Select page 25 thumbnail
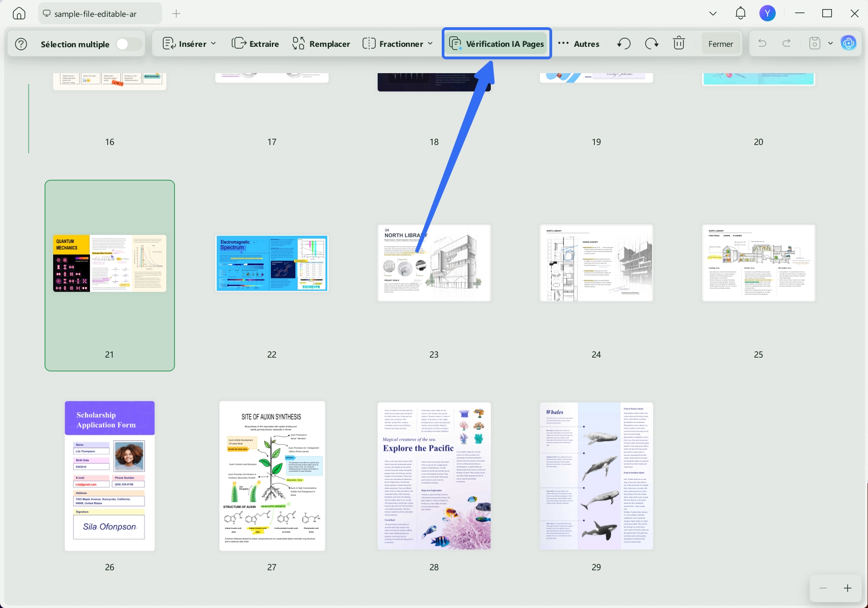Screen dimensions: 868x608 [x=758, y=263]
